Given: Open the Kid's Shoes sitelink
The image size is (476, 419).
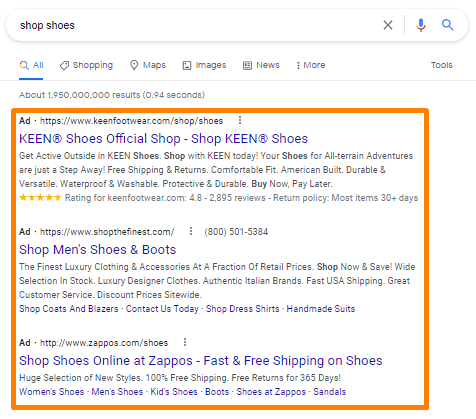Looking at the screenshot, I should pyautogui.click(x=174, y=392).
